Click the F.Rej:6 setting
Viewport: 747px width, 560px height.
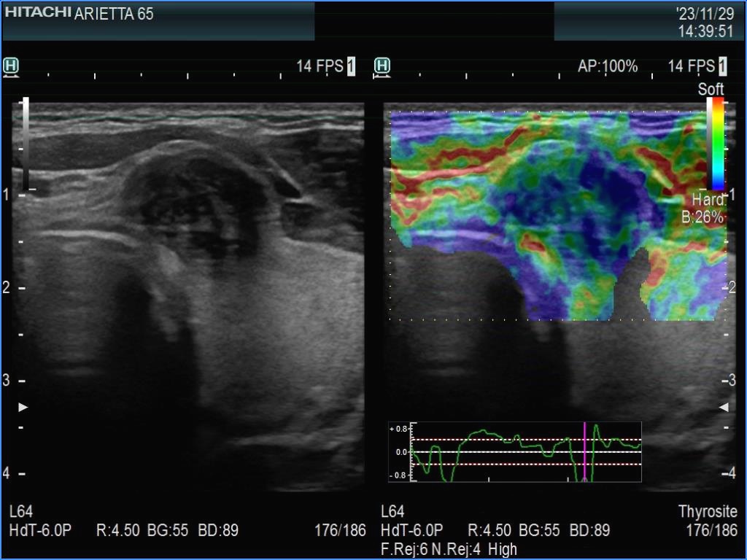(404, 550)
